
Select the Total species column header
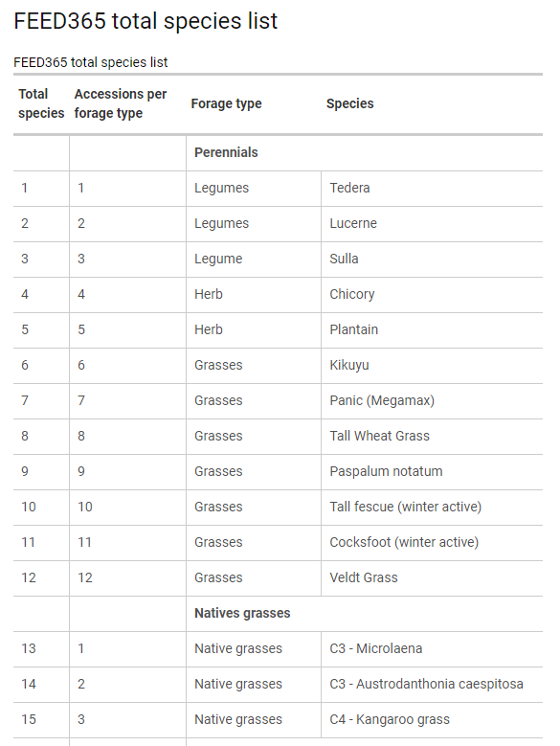tap(41, 103)
